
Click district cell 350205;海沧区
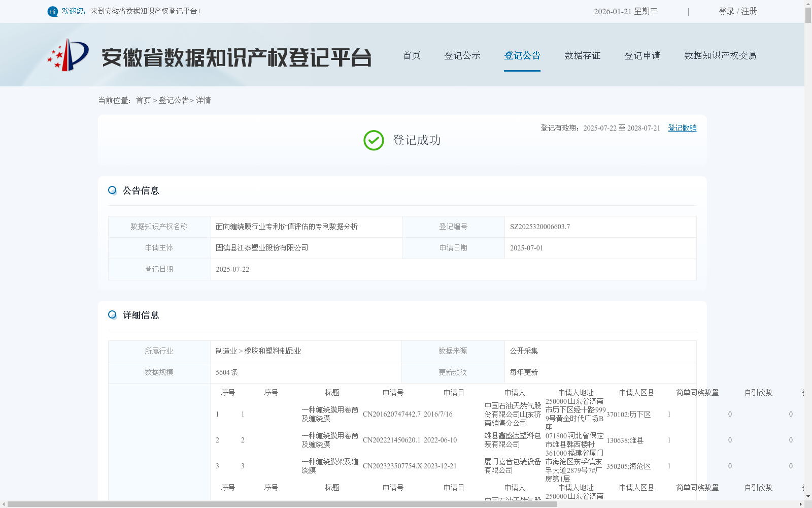tap(628, 466)
